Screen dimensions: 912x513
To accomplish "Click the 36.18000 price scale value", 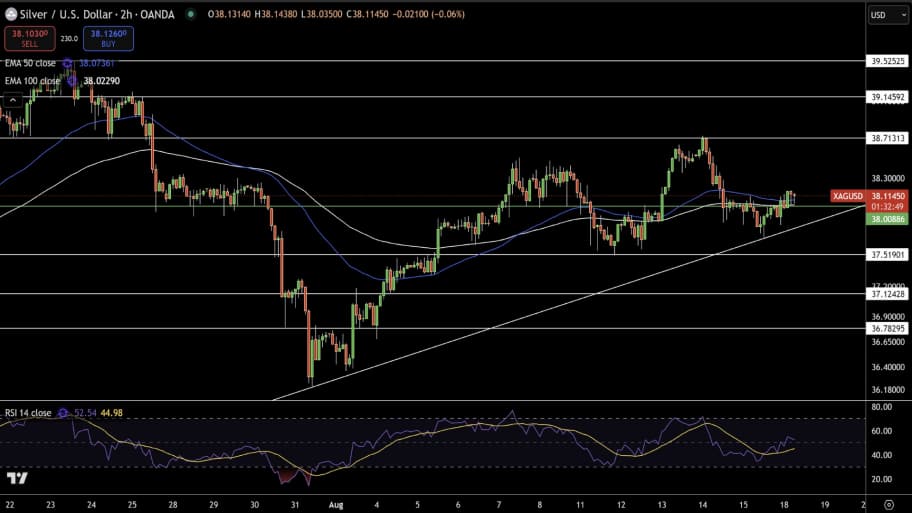I will tap(888, 390).
